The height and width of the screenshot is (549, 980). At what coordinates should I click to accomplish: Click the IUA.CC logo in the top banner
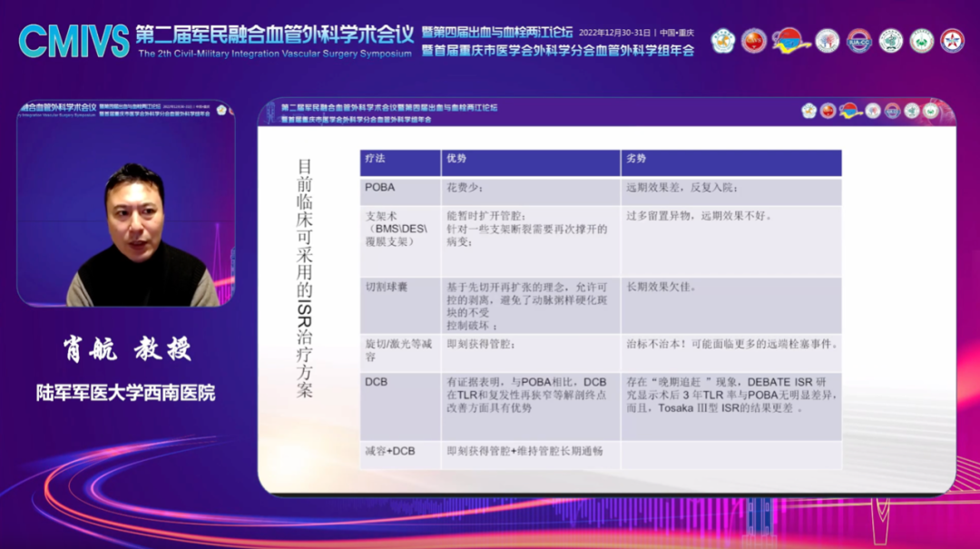pos(859,41)
